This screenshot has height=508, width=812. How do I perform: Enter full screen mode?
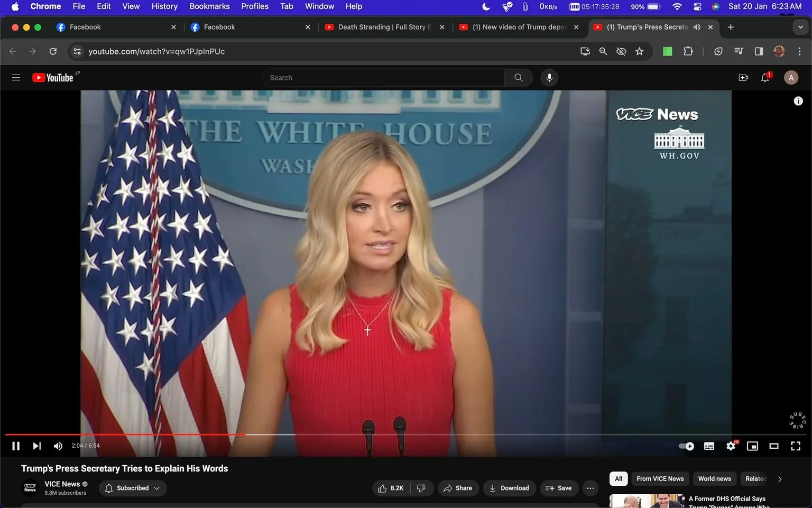pyautogui.click(x=796, y=446)
